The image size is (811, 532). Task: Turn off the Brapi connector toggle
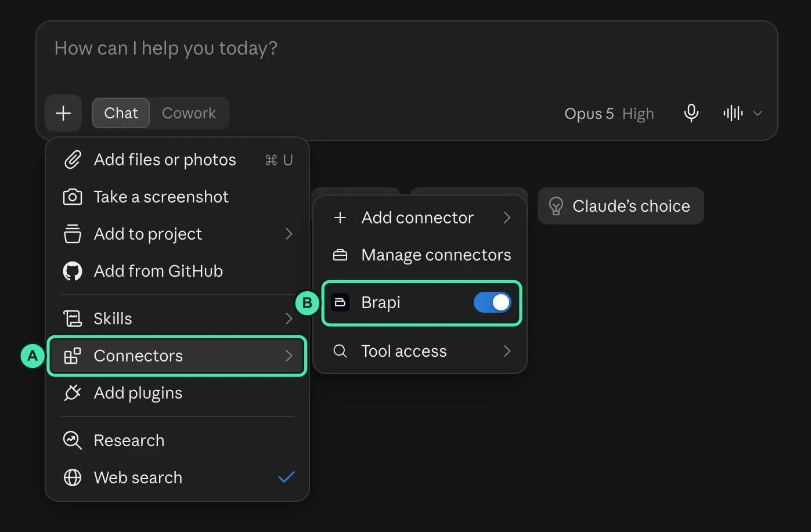492,302
